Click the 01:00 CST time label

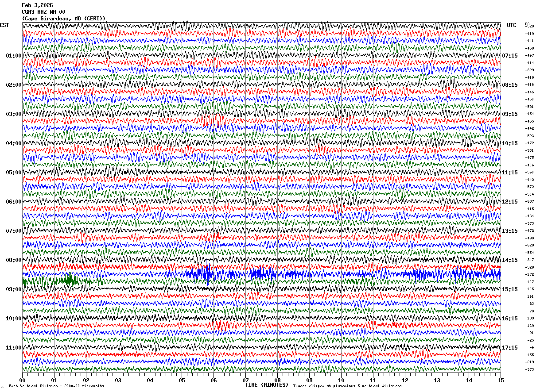[x=14, y=56]
